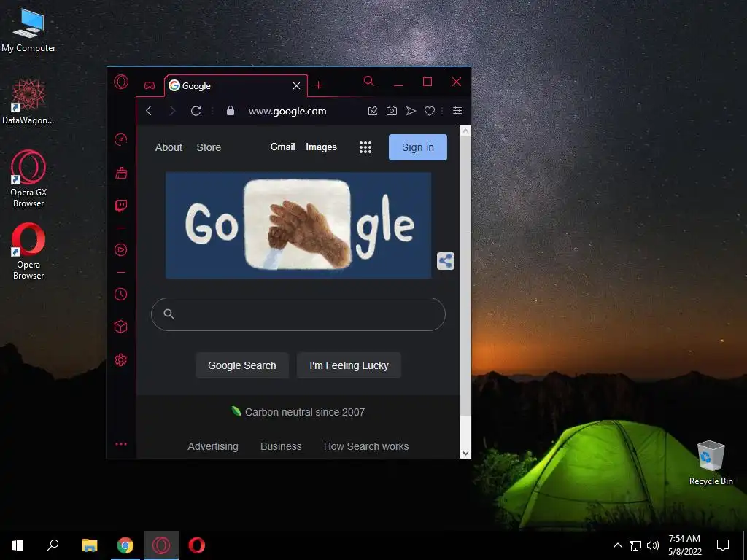Viewport: 747px width, 560px height.
Task: Open the Gmail link
Action: [282, 147]
